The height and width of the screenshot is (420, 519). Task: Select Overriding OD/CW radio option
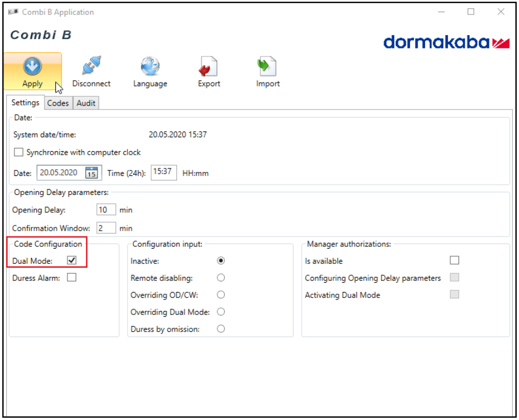tap(221, 295)
